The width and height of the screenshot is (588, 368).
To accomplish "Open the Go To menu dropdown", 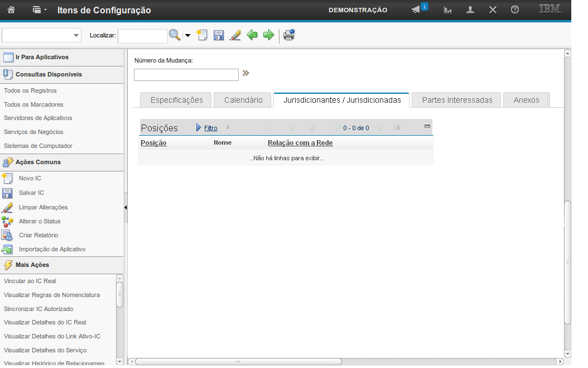I will click(40, 10).
